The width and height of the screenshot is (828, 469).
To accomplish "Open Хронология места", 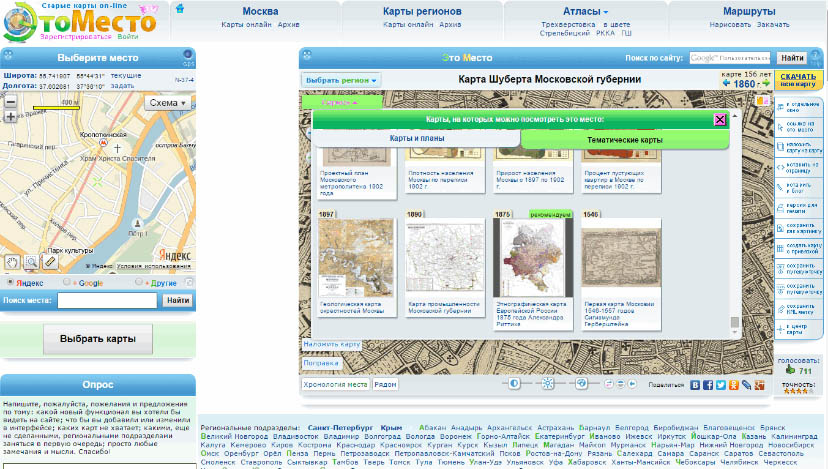I will click(x=335, y=384).
